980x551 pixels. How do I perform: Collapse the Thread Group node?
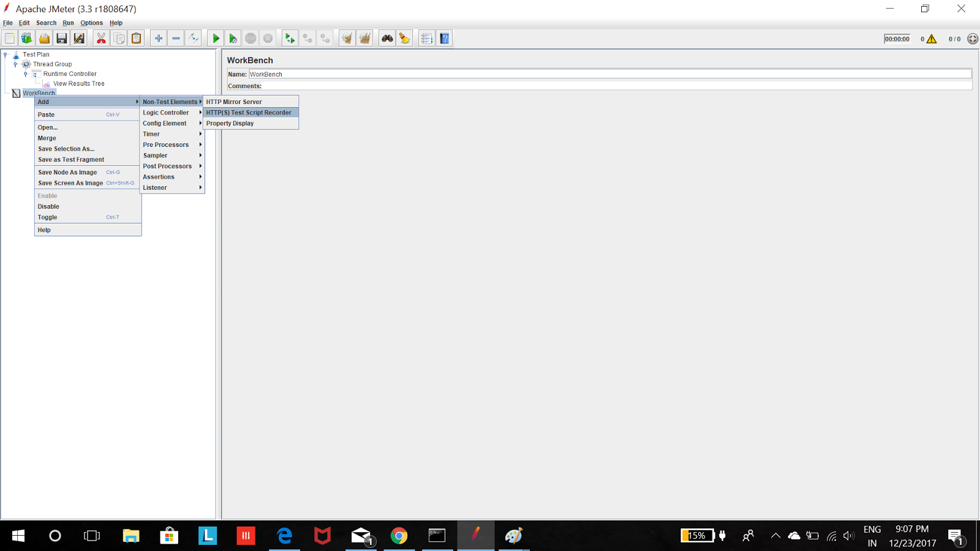point(15,64)
